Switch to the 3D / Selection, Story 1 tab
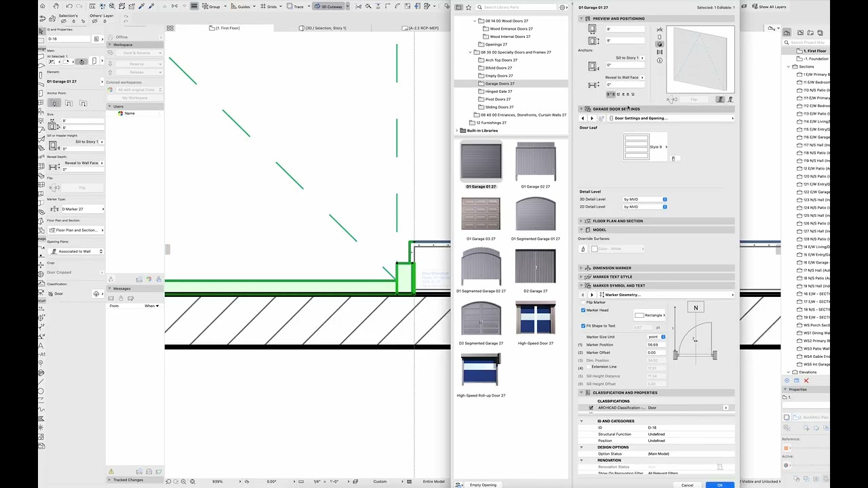Screen dimensions: 868x488 [x=322, y=28]
